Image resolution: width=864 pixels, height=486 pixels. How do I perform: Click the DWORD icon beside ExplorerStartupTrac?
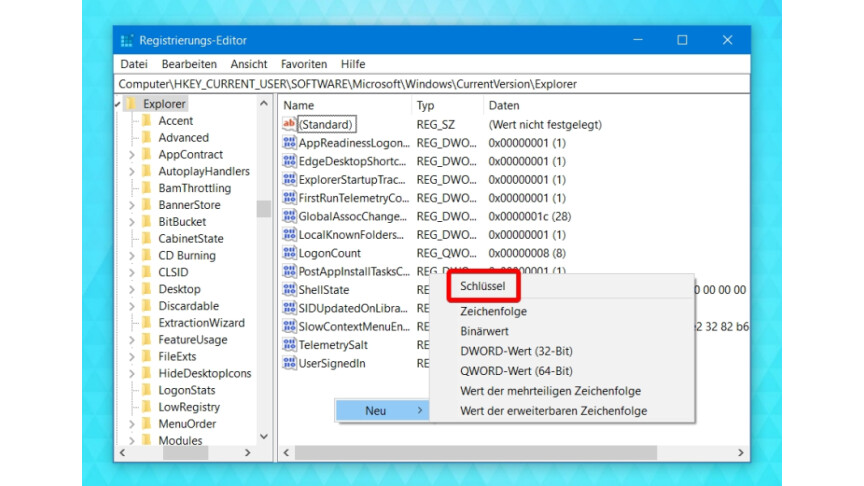(x=289, y=179)
